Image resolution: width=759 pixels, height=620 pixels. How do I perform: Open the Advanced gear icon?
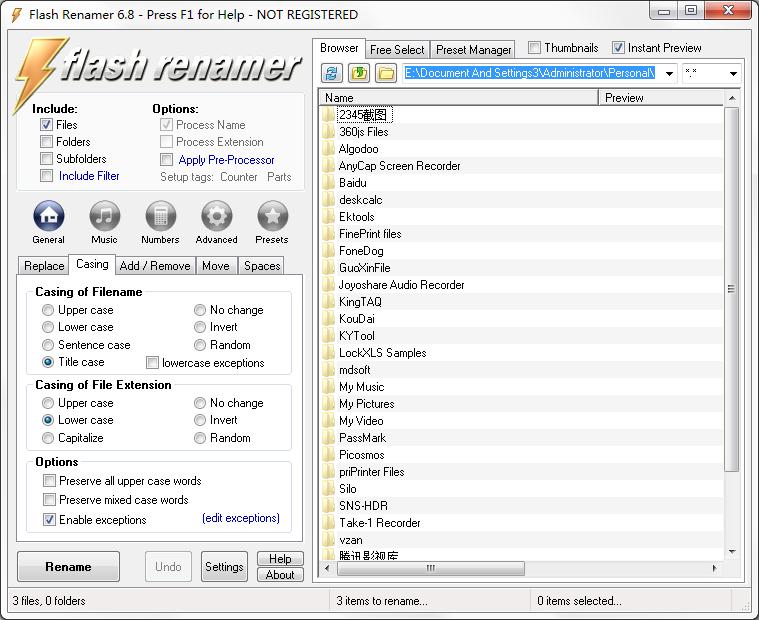tap(216, 216)
